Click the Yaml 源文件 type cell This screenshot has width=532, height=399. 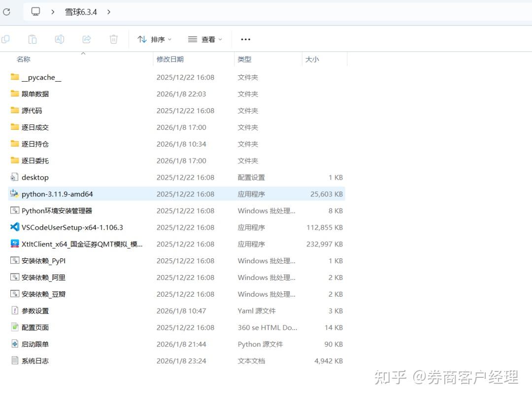(257, 311)
